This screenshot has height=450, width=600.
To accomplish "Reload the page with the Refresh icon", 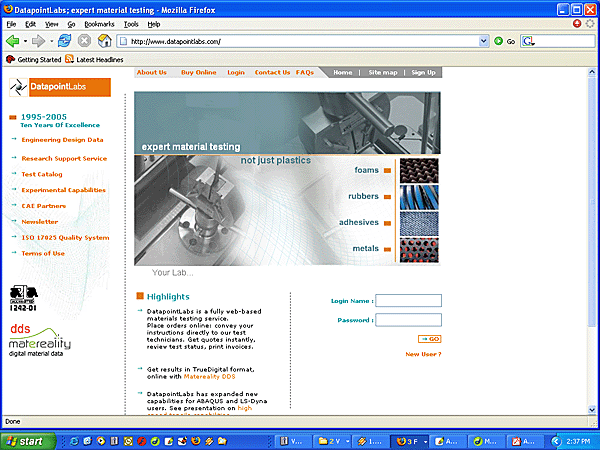I will click(x=64, y=41).
